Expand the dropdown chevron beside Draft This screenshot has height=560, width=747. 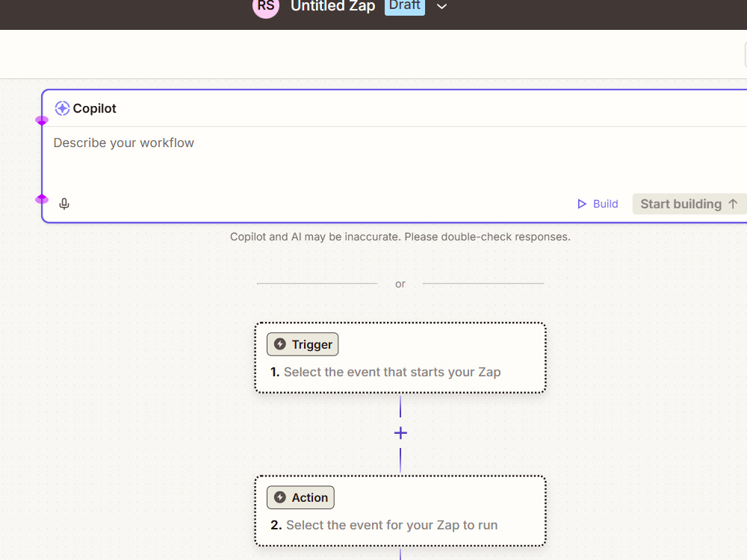tap(442, 7)
